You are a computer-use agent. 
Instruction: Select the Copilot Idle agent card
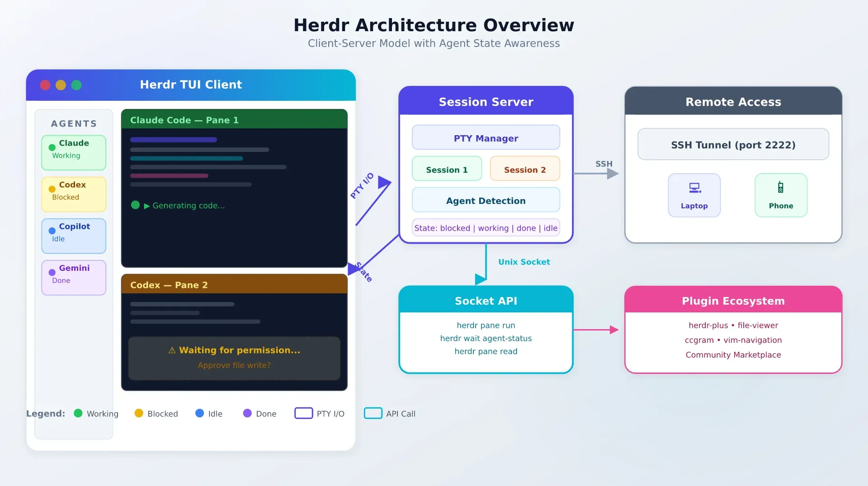(x=74, y=236)
